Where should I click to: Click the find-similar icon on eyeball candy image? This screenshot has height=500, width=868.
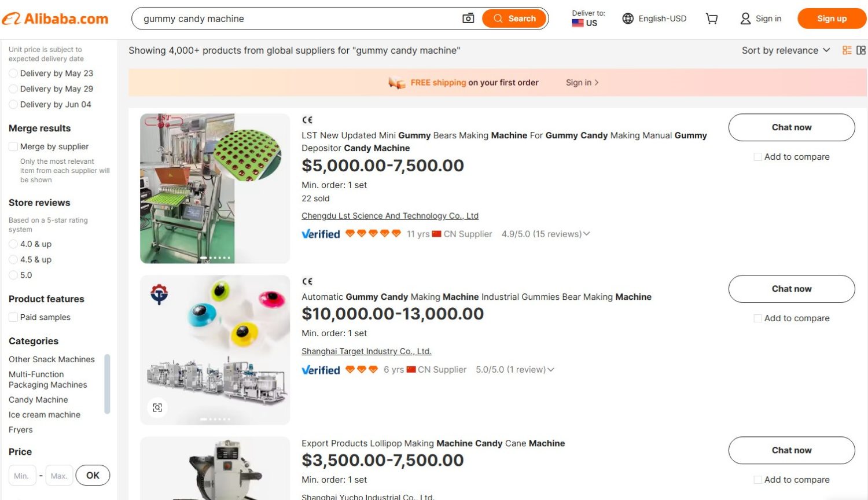click(157, 407)
